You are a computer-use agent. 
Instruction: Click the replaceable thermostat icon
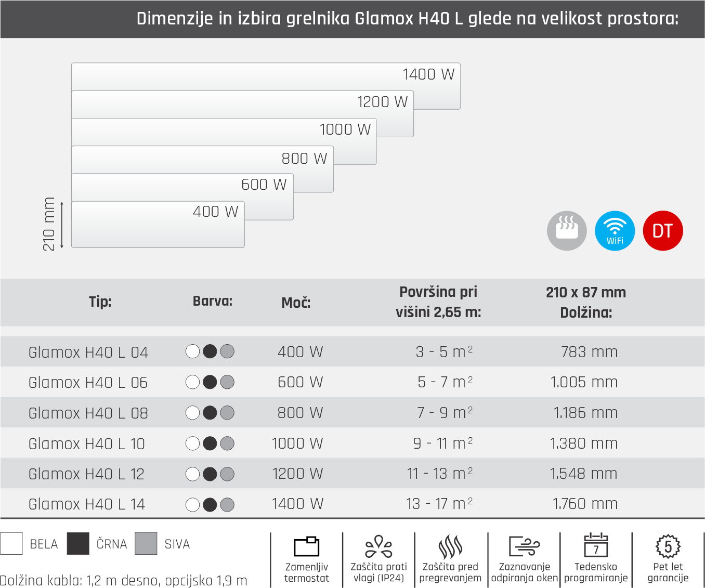307,546
